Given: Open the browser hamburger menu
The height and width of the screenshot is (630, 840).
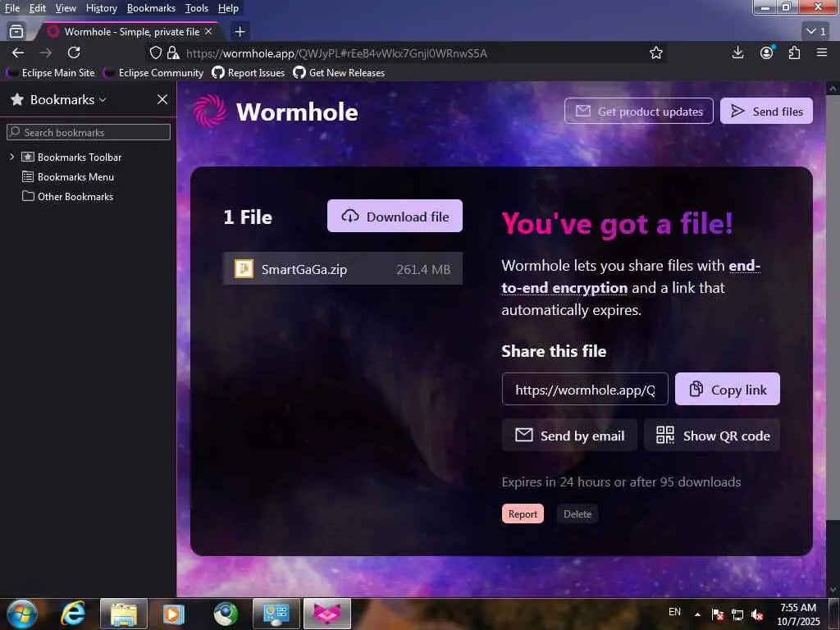Looking at the screenshot, I should tap(822, 52).
